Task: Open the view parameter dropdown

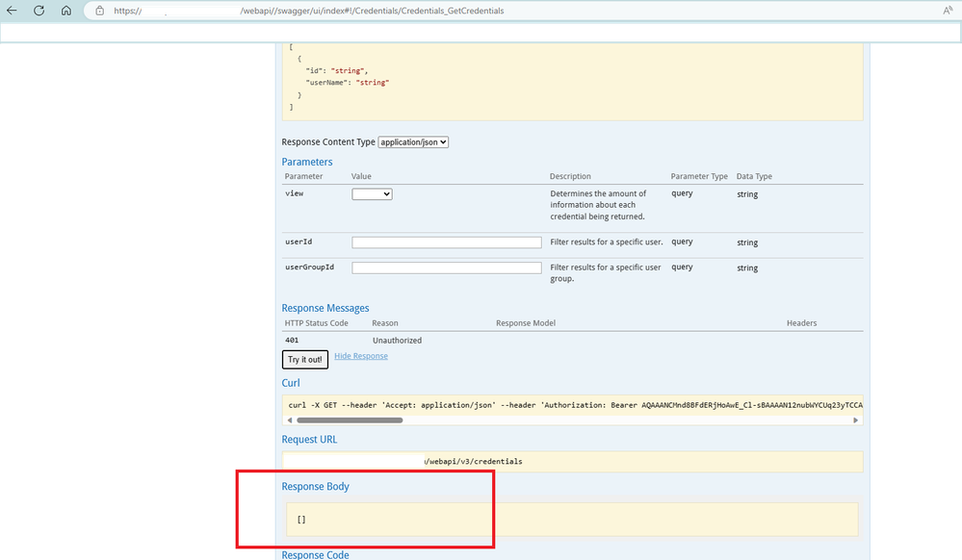Action: pyautogui.click(x=372, y=193)
